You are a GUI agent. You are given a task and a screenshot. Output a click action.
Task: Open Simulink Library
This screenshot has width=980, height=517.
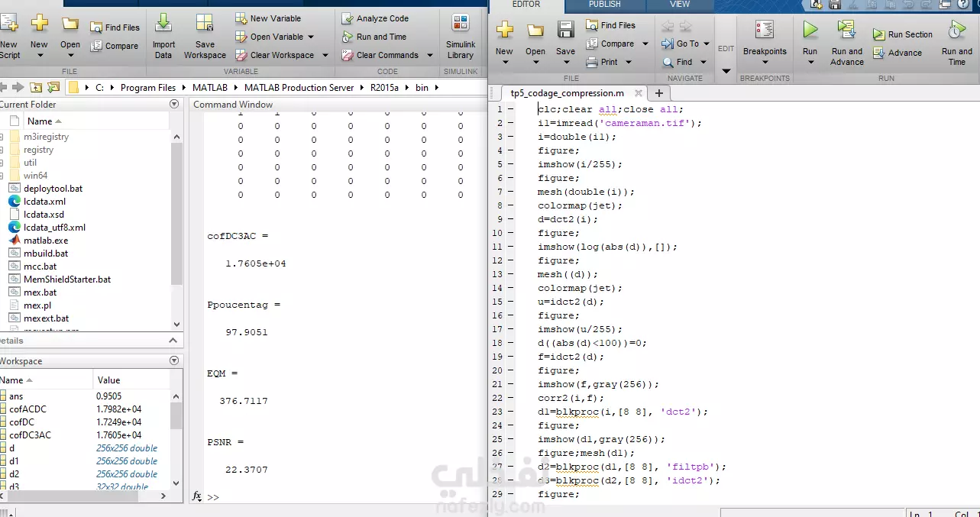pos(461,37)
